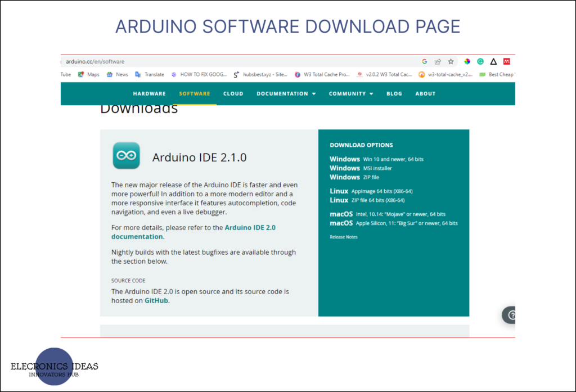Open the HOW TO FIX GOOG... bookmark icon

pos(174,74)
